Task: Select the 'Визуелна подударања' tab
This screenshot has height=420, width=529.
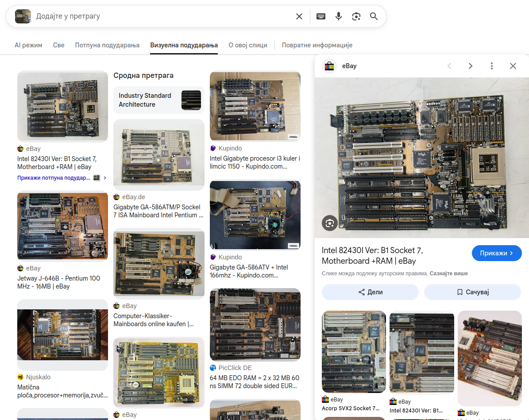Action: [x=184, y=45]
